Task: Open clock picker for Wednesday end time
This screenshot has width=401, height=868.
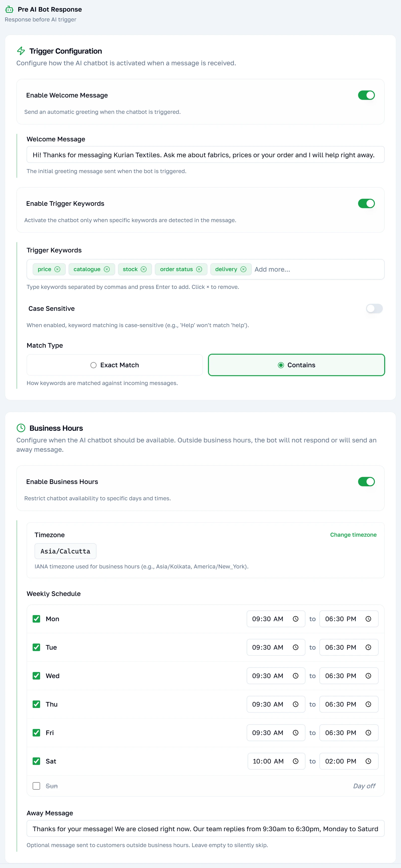Action: pos(368,676)
